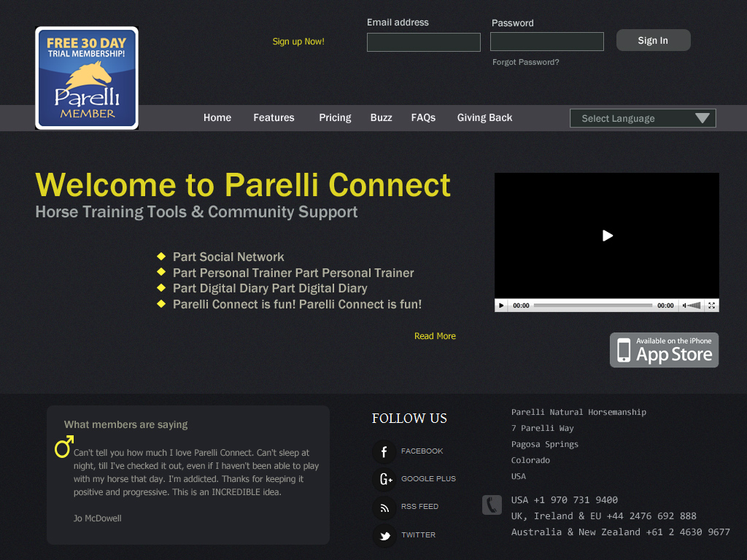Open the Parelli Facebook page
The height and width of the screenshot is (560, 747).
coord(384,451)
